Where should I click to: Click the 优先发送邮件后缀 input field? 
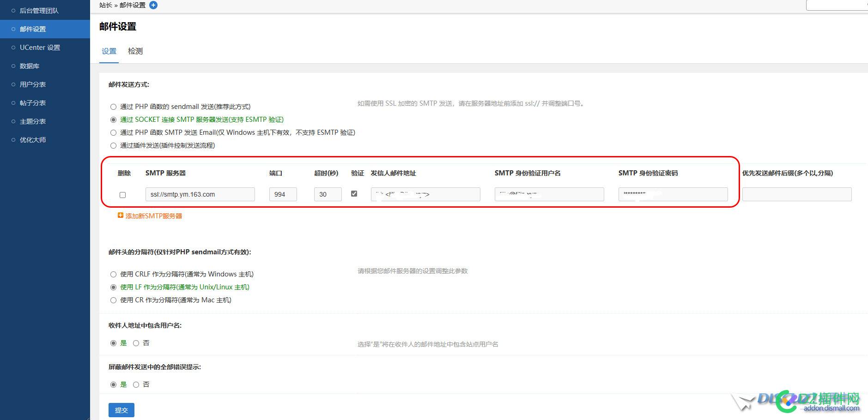[797, 194]
